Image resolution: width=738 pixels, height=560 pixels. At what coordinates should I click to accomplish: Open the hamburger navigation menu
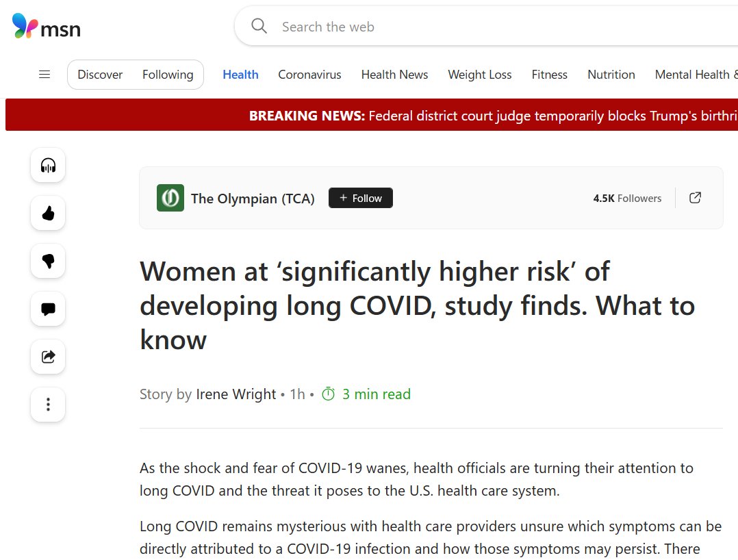pyautogui.click(x=44, y=75)
